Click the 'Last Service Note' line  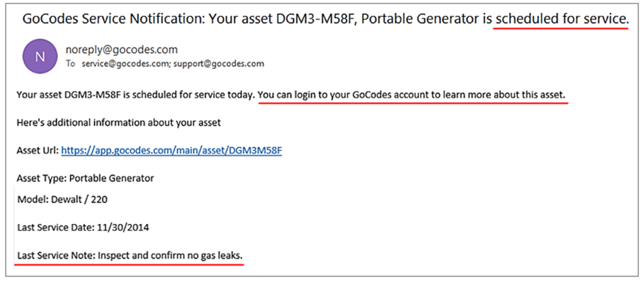coord(130,255)
